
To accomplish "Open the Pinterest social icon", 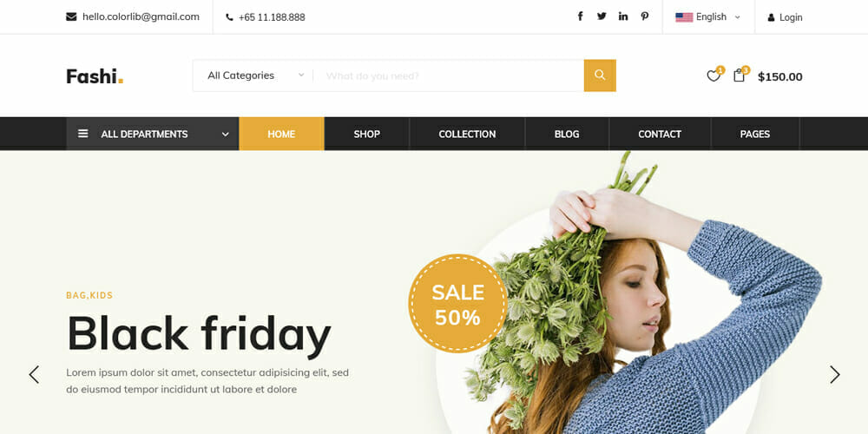I will pyautogui.click(x=645, y=16).
